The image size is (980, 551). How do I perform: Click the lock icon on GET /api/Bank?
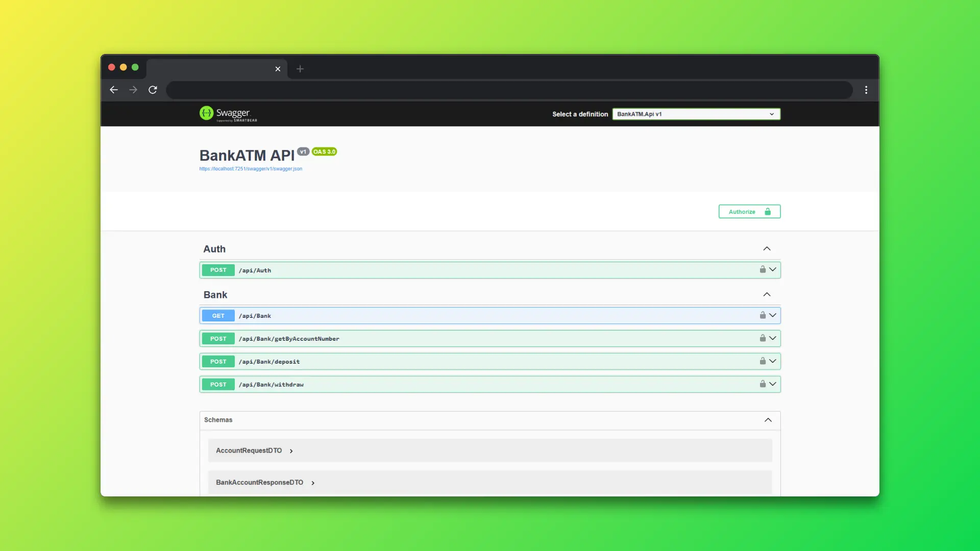(x=763, y=315)
